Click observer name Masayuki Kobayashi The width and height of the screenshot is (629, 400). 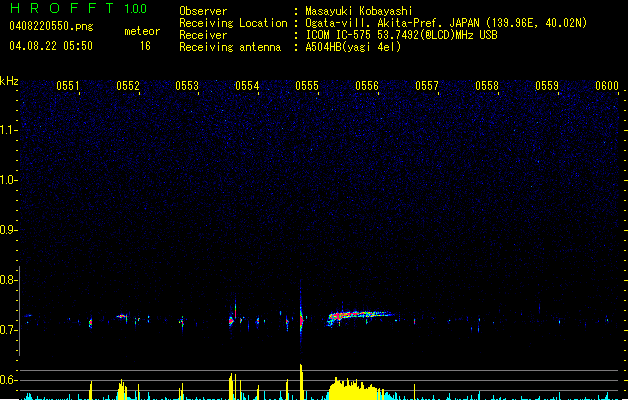359,11
